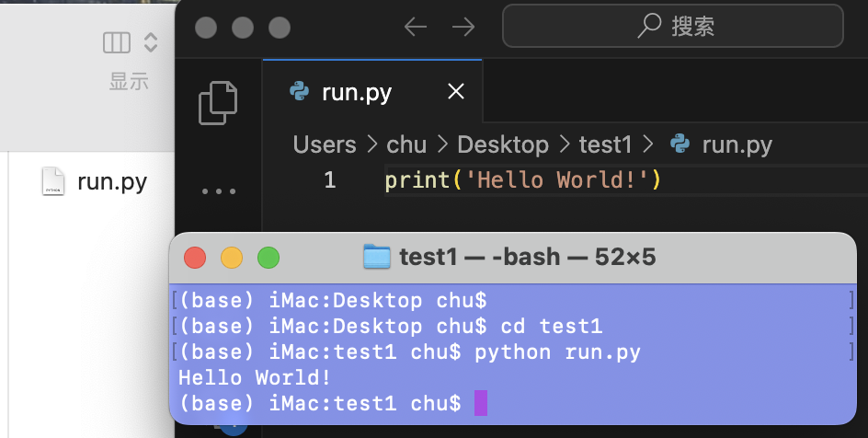This screenshot has height=438, width=868.
Task: Expand the Users breadcrumb
Action: click(x=324, y=144)
